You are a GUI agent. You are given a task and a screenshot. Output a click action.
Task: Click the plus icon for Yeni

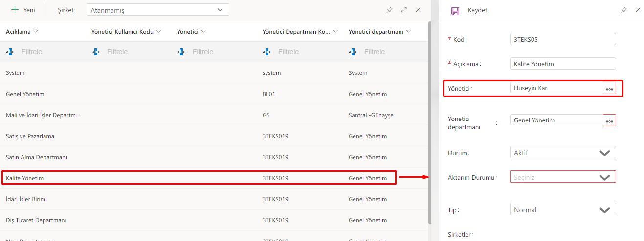click(15, 10)
